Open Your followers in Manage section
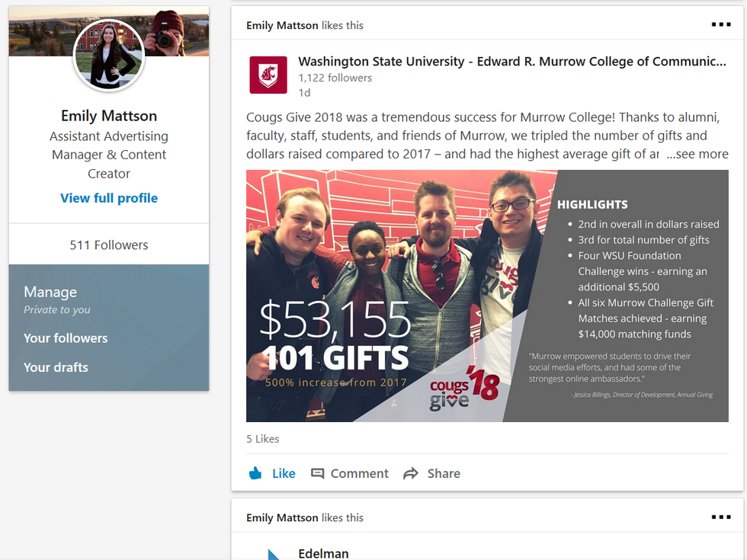 (x=66, y=338)
